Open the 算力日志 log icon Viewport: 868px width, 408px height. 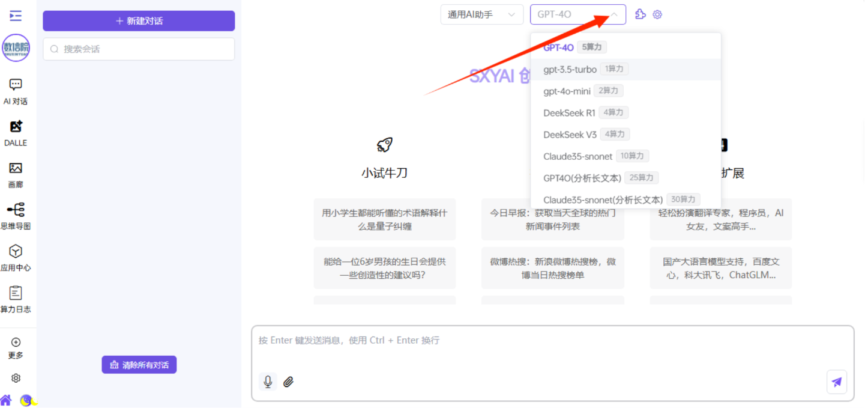pyautogui.click(x=16, y=293)
